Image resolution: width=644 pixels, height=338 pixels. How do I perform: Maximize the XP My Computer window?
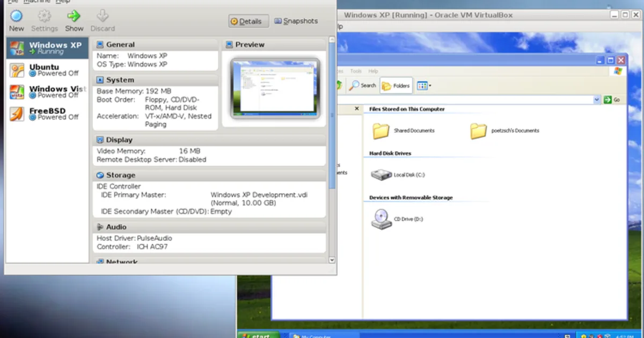coord(611,61)
